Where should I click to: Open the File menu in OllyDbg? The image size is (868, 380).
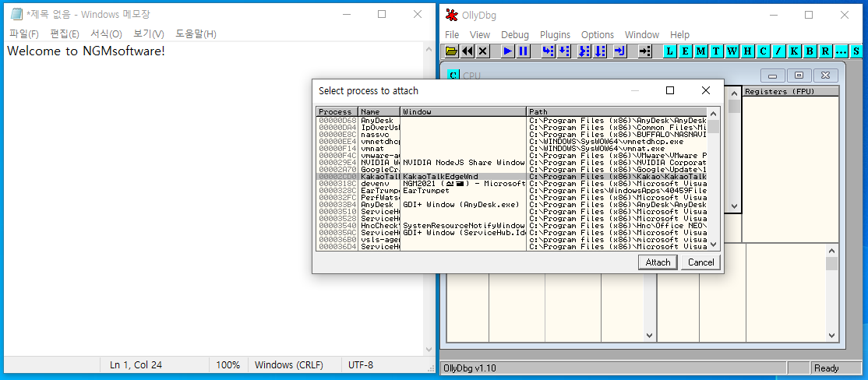coord(452,35)
